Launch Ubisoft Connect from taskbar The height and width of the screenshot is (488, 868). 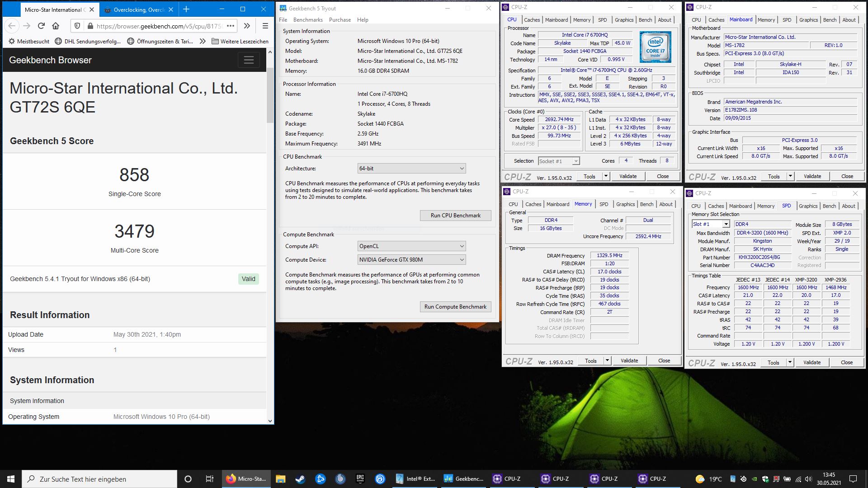pos(380,479)
